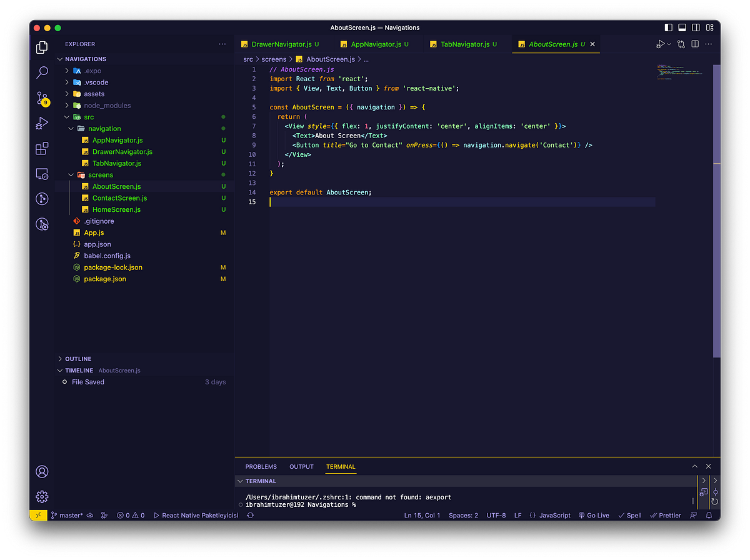The height and width of the screenshot is (560, 750).
Task: Toggle the Split Editor icon
Action: pos(694,44)
